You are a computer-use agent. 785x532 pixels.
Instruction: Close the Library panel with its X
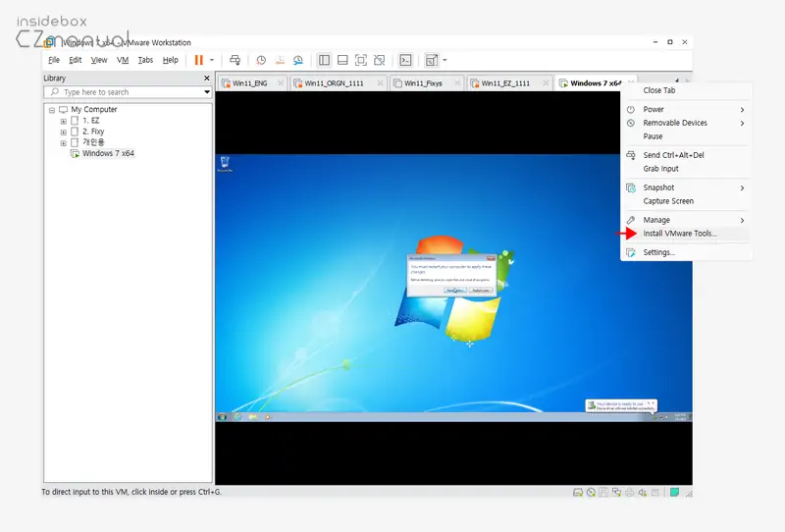coord(207,79)
